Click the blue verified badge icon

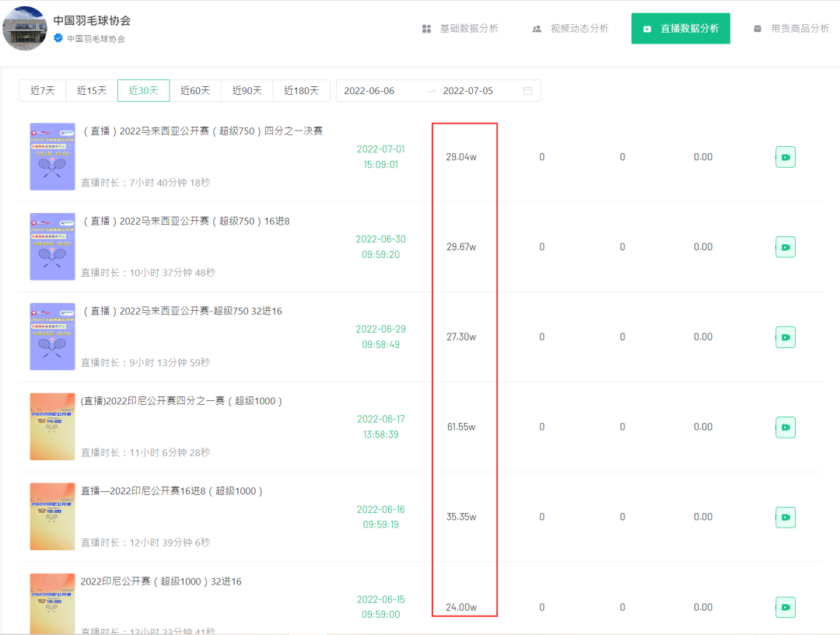click(x=58, y=38)
